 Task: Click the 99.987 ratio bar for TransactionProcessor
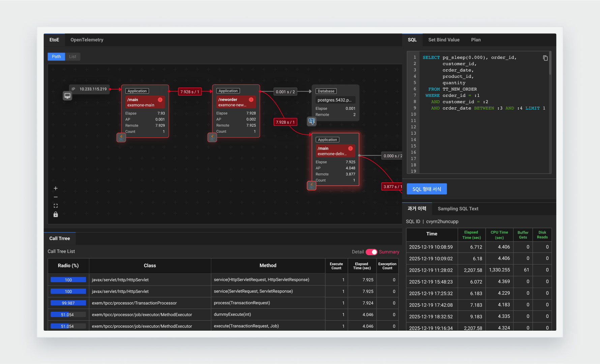[68, 303]
